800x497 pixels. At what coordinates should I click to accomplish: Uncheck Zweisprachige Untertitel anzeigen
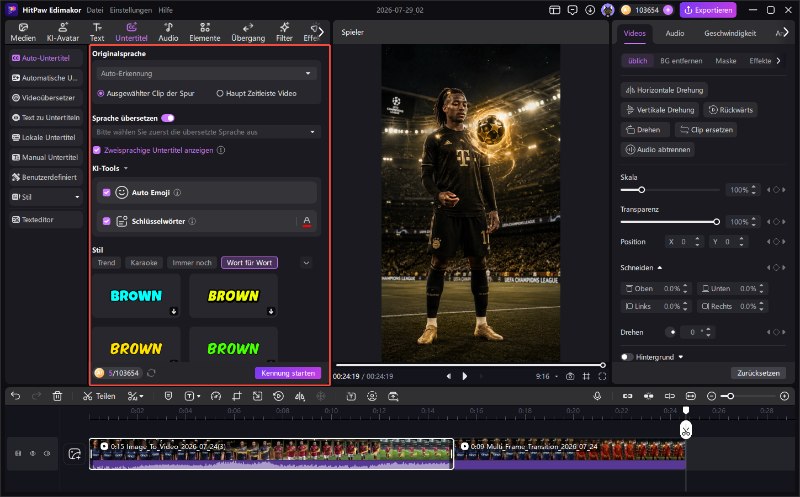click(97, 150)
